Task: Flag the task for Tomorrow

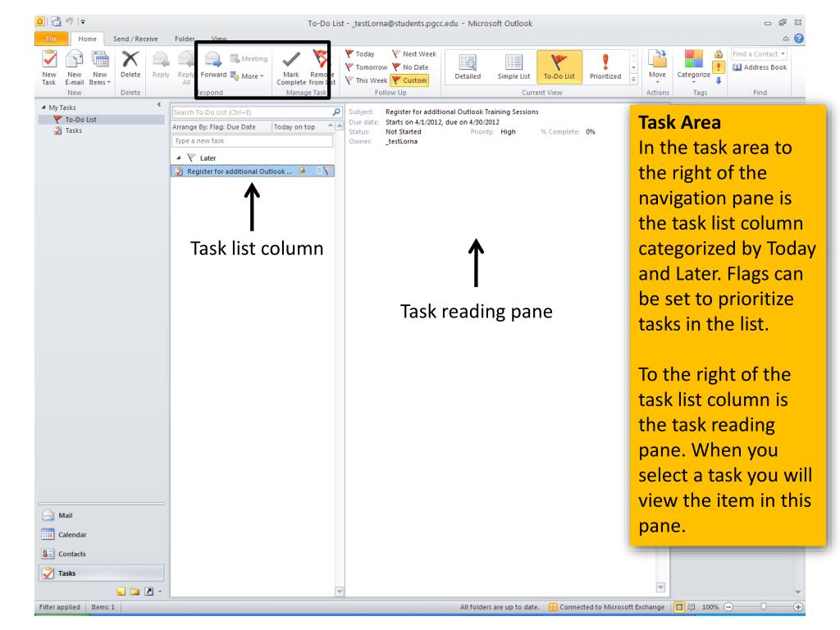Action: pyautogui.click(x=367, y=67)
